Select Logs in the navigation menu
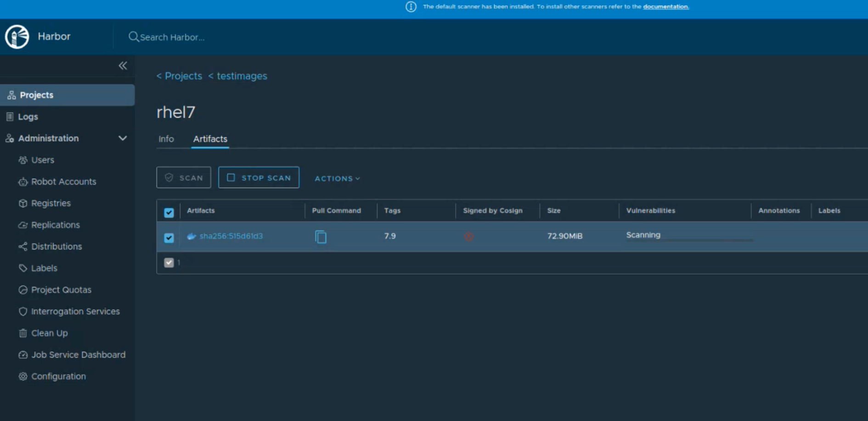This screenshot has width=868, height=421. point(28,117)
